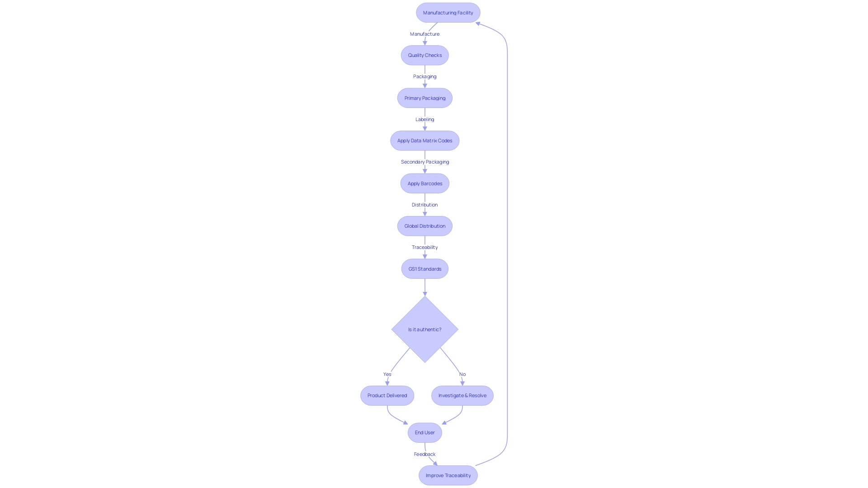
Task: Click the Product Delivered outcome button
Action: coord(387,395)
